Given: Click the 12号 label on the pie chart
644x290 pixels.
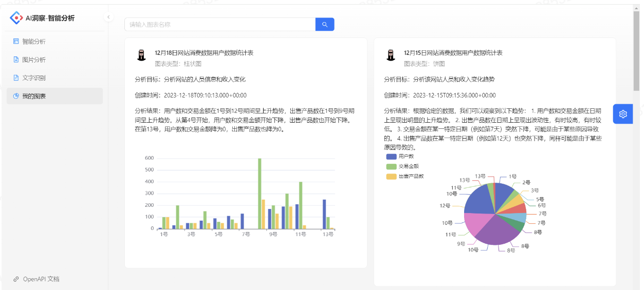Looking at the screenshot, I should [x=445, y=205].
